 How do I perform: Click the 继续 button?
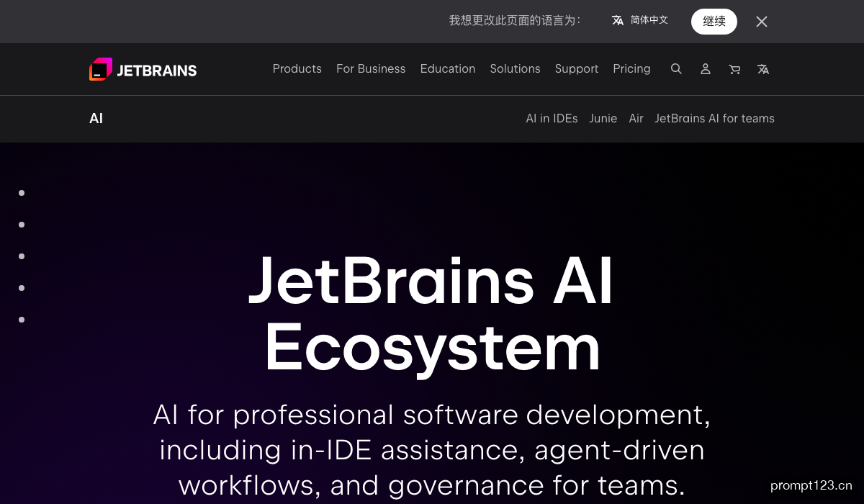pos(714,22)
